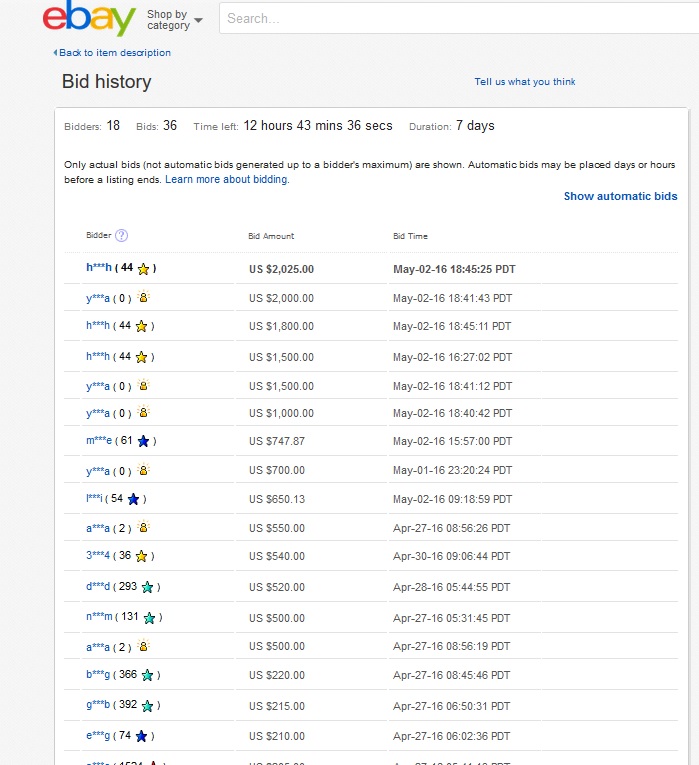Go back to item description

tap(112, 53)
